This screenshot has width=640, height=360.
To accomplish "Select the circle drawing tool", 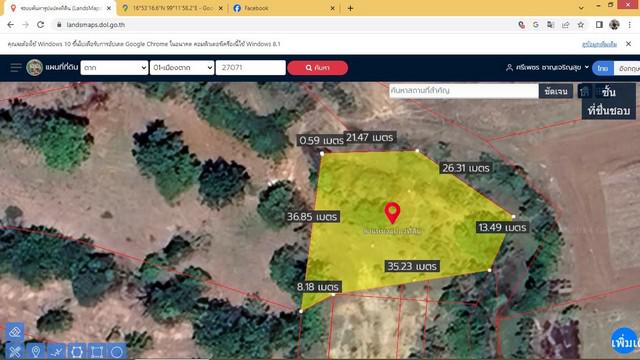I will (117, 351).
